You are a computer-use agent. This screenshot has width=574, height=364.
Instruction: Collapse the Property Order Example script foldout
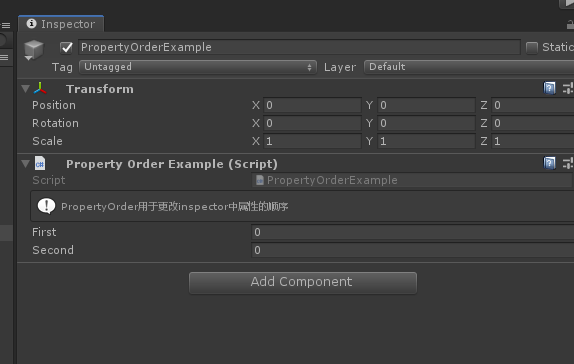coord(25,164)
